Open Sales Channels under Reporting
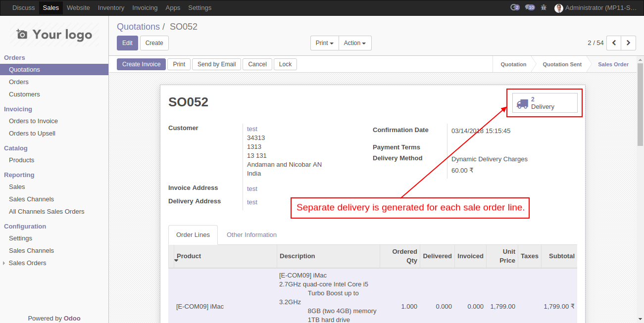The image size is (644, 323). click(x=54, y=199)
